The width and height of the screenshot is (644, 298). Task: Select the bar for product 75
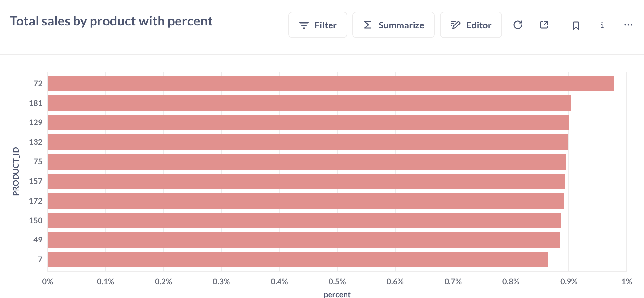click(x=307, y=162)
